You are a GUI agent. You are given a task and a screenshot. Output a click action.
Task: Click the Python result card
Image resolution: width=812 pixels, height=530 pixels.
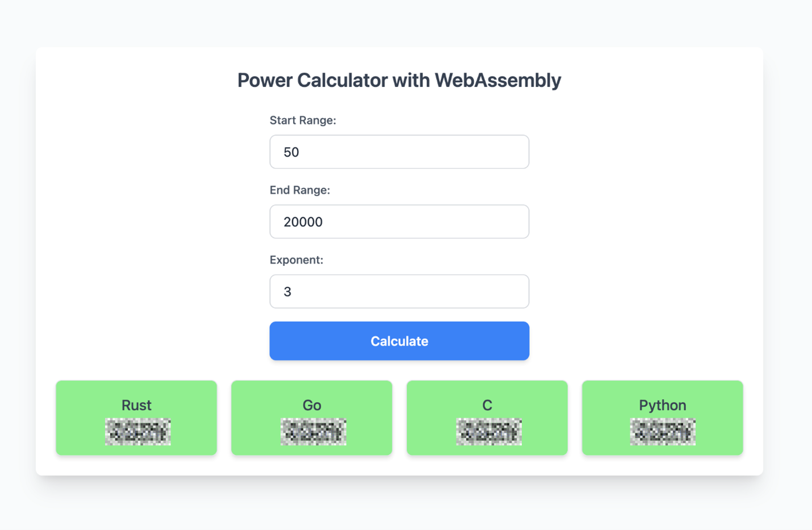point(662,418)
